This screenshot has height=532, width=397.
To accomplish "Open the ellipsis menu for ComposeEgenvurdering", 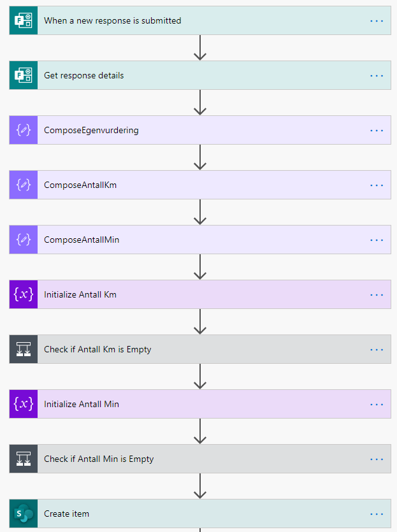I will (x=377, y=131).
